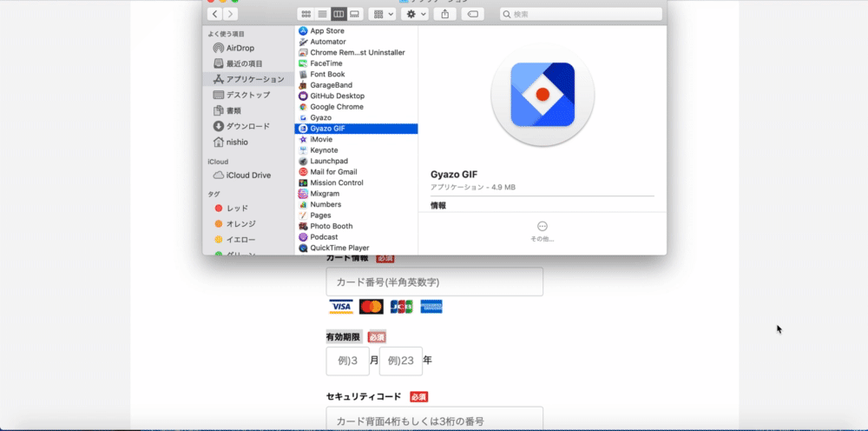868x431 pixels.
Task: Select Launchpad in the list
Action: pos(356,162)
